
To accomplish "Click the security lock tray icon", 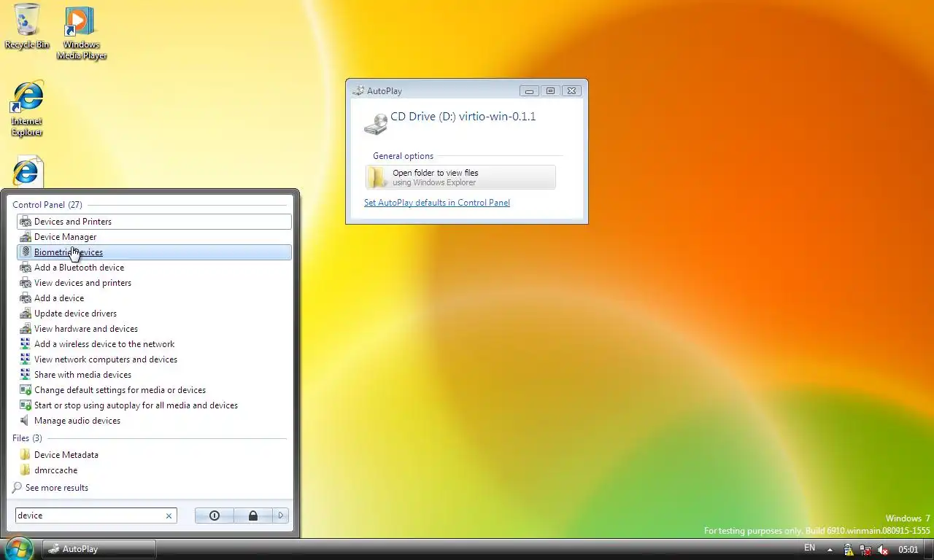I will pos(849,550).
